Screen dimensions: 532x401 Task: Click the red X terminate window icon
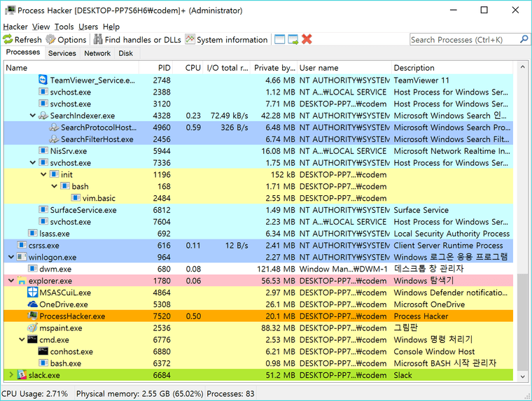pyautogui.click(x=307, y=40)
